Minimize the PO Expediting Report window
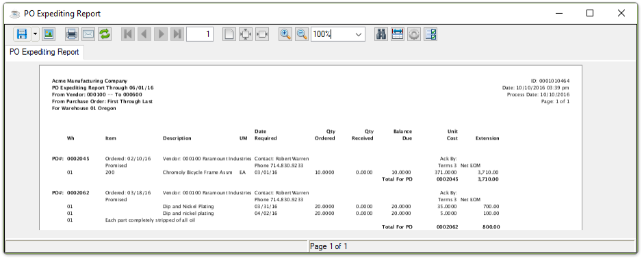Screen dimensions: 644x260 (559, 13)
